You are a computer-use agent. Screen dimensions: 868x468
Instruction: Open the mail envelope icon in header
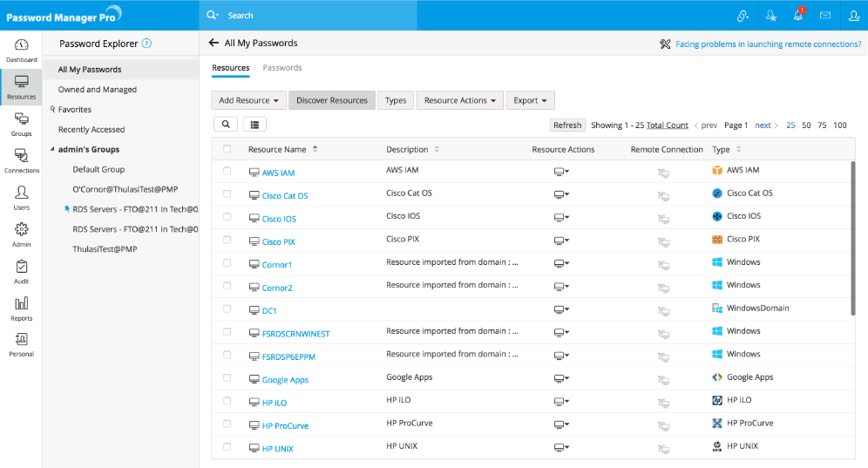824,16
